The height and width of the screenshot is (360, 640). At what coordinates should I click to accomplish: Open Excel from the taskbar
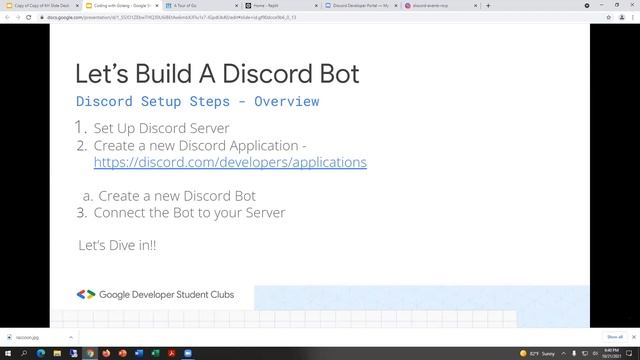[x=155, y=353]
